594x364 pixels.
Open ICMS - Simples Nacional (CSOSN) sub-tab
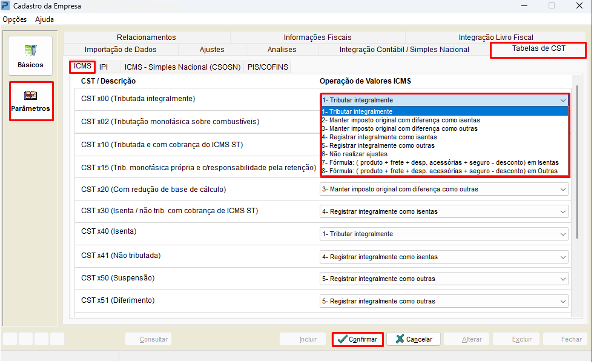(183, 67)
